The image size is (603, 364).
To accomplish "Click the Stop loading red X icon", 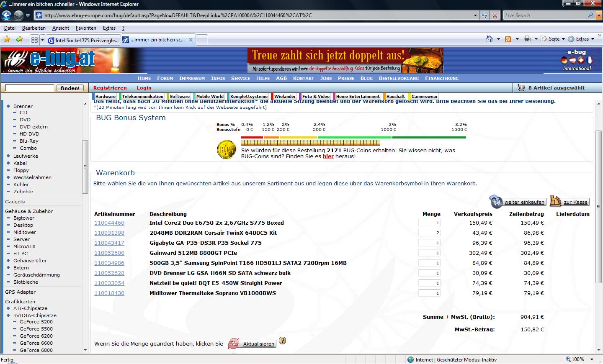I will tap(495, 15).
